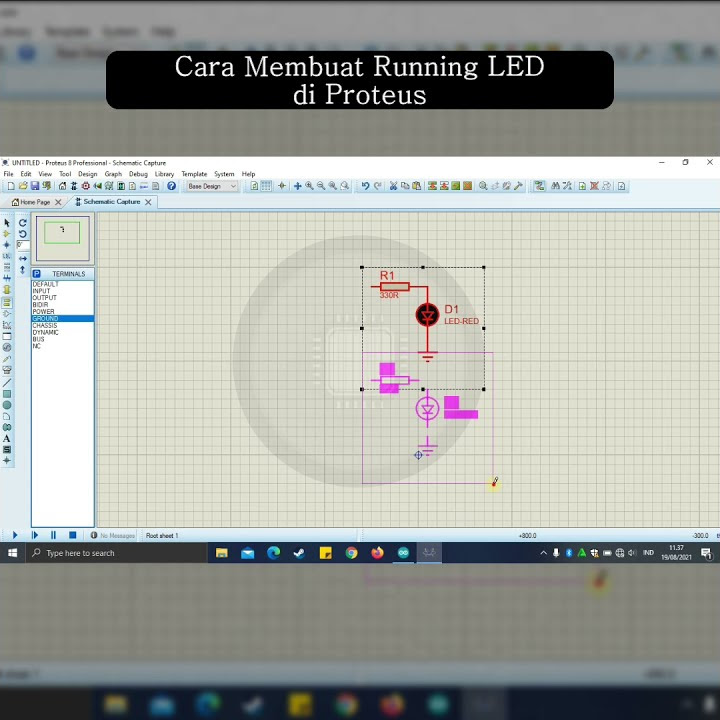Select OUTPUT terminal in list
This screenshot has height=720, width=720.
tap(63, 298)
